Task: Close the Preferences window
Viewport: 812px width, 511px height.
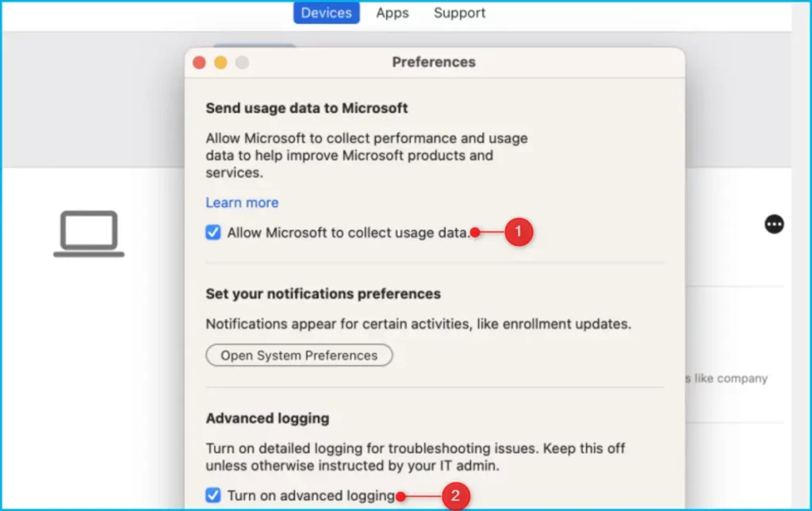Action: coord(199,63)
